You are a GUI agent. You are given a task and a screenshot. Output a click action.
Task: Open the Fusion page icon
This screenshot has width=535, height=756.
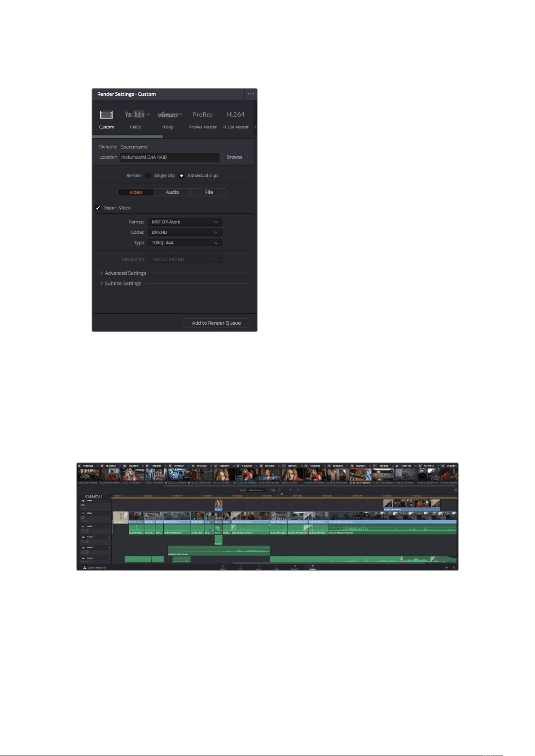[x=259, y=567]
